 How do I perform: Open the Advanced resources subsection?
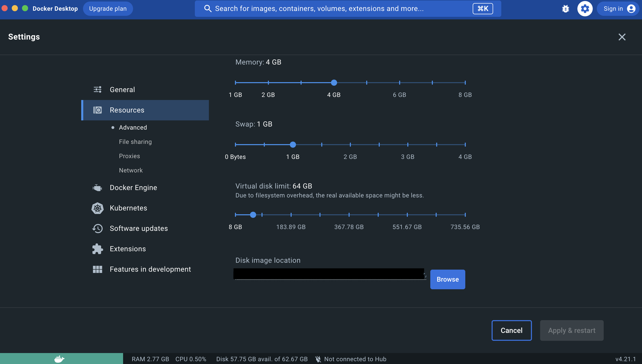coord(133,128)
